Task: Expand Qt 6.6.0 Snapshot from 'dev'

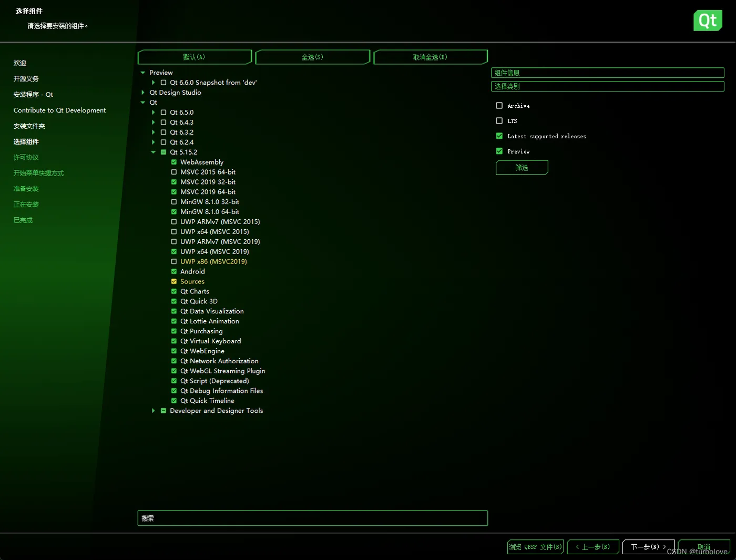Action: pyautogui.click(x=154, y=83)
